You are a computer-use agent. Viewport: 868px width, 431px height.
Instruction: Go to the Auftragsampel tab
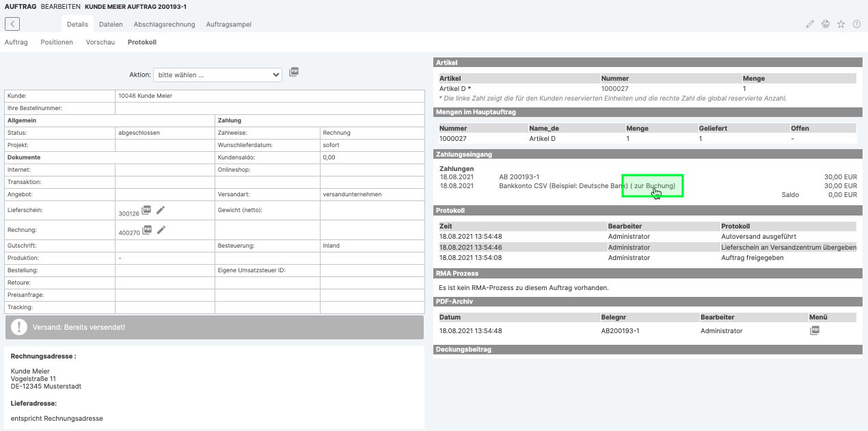[228, 25]
